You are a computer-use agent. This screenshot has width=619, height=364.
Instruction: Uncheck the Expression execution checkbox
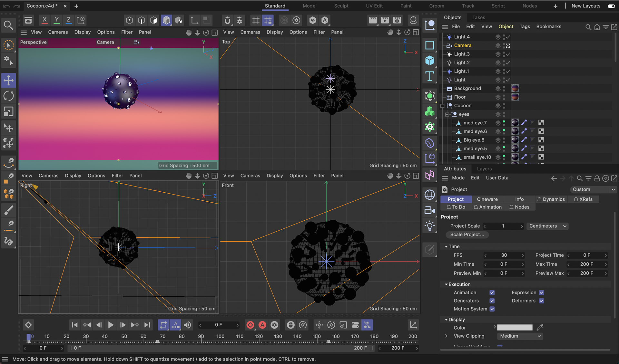(542, 293)
